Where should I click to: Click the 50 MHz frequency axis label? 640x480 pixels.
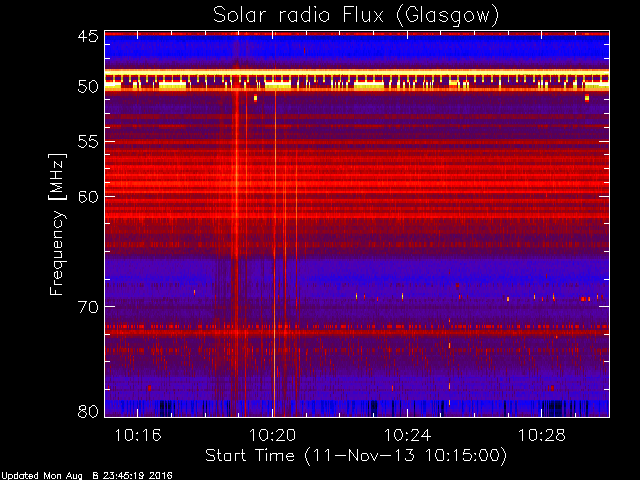tap(88, 87)
